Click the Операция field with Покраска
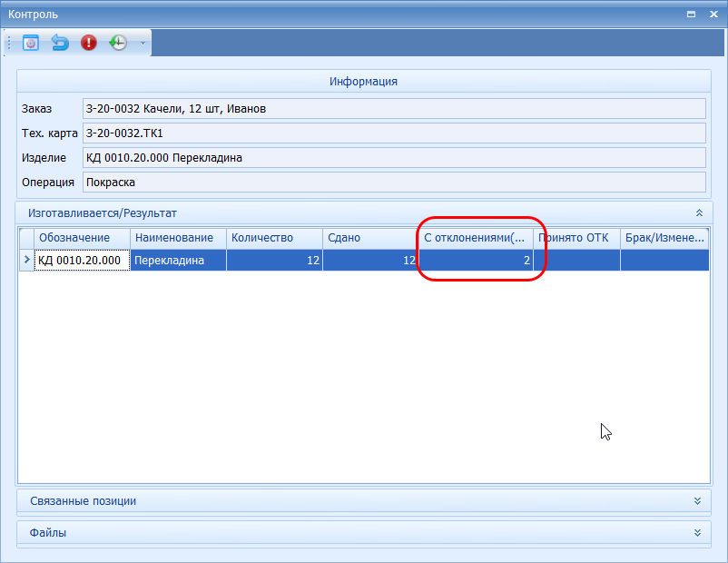 coord(393,183)
